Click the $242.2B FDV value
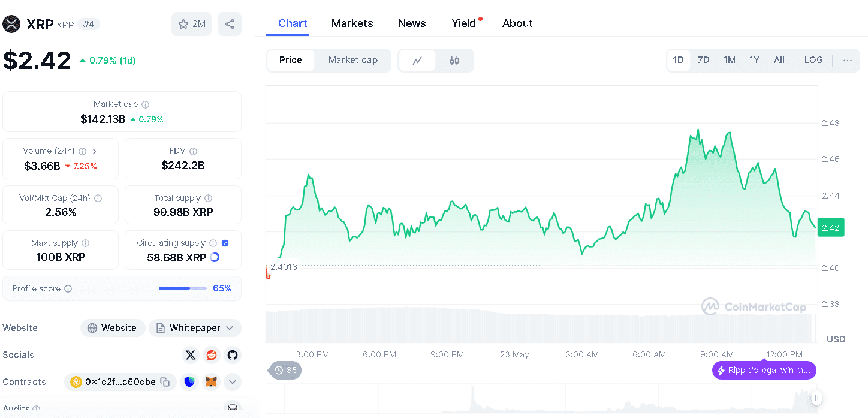Viewport: 868px width, 418px height. point(183,166)
